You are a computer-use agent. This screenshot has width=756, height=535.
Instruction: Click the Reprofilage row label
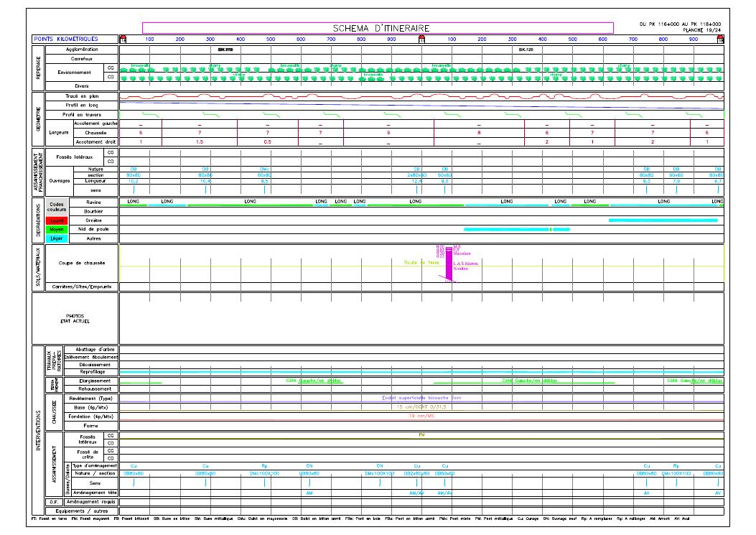coord(91,371)
